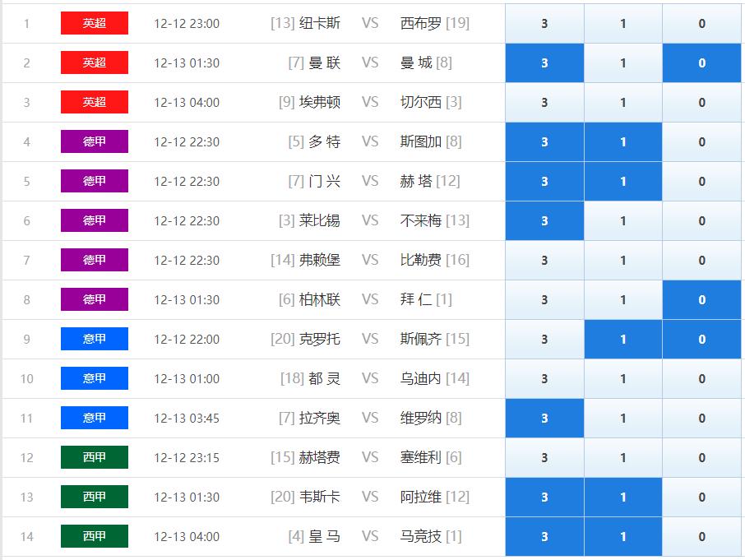Deselect draw 1 for 韦斯卡 vs 阿拉维
Image resolution: width=745 pixels, height=560 pixels.
623,497
